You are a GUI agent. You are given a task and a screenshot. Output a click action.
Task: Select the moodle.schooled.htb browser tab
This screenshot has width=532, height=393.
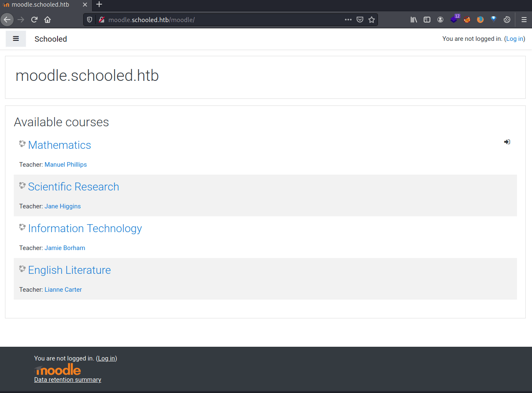46,5
